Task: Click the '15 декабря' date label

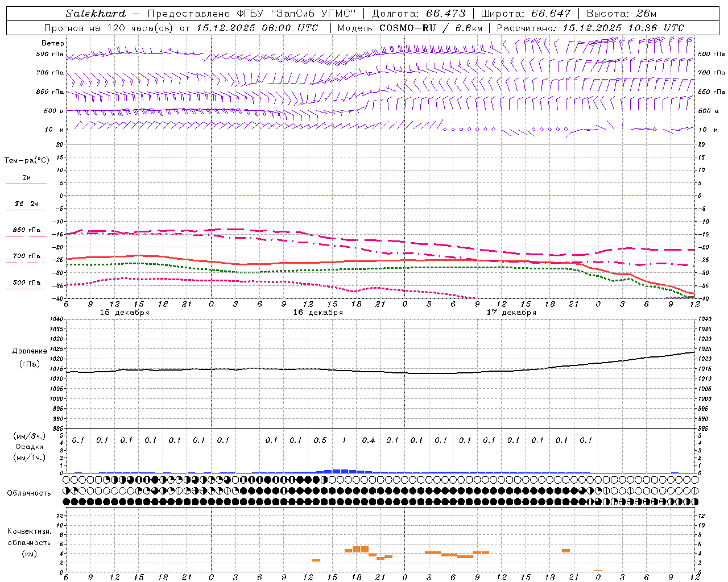Action: pos(125,313)
